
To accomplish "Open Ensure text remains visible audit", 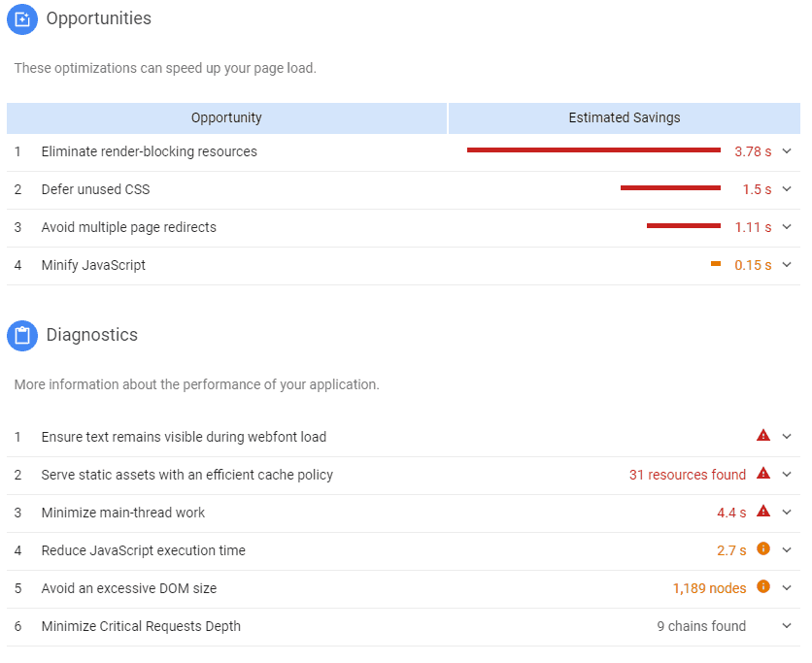I will (x=184, y=437).
